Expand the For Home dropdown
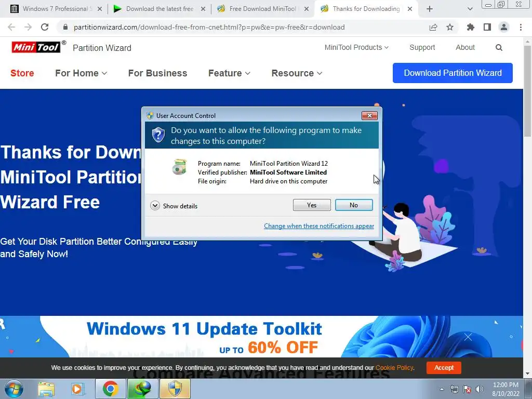This screenshot has height=399, width=532. tap(81, 73)
